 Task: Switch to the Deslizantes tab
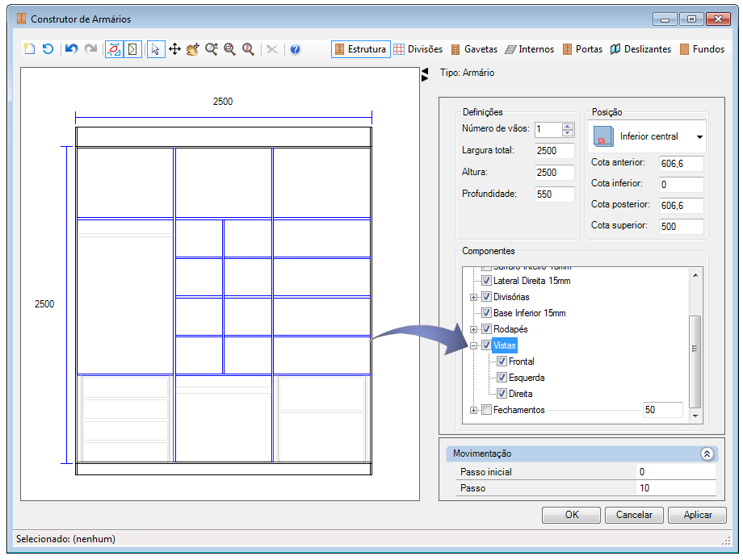640,49
